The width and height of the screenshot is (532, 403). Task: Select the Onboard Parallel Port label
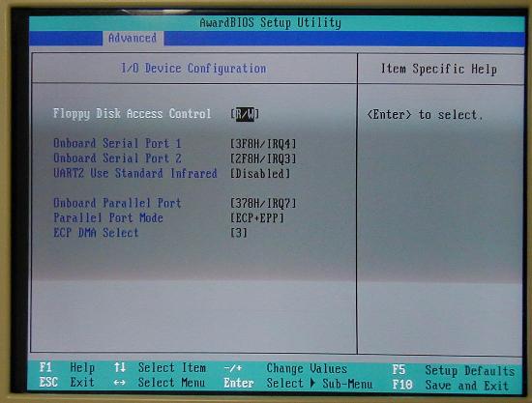tap(117, 203)
